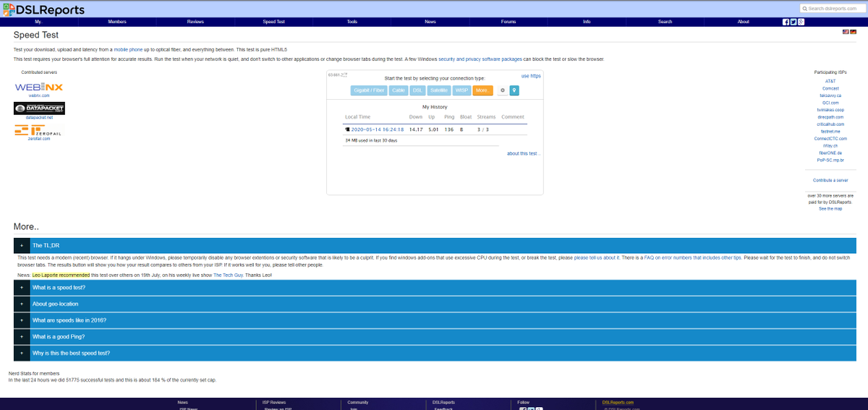
Task: Click highlighted Leo Laporte recommended link
Action: coord(61,276)
